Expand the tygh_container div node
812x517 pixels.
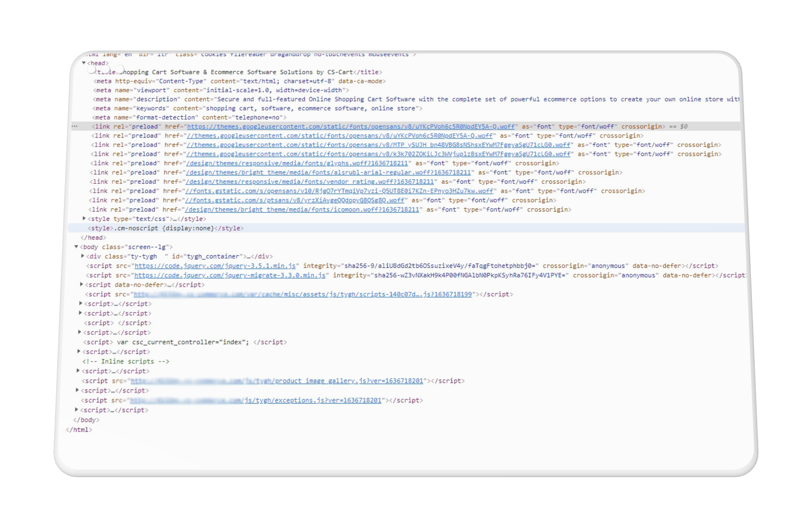coord(83,256)
